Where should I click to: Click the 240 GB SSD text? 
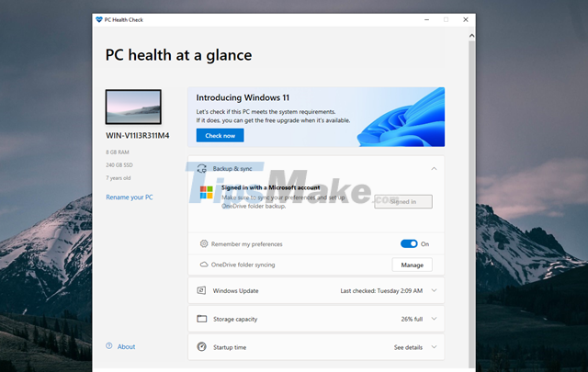(x=119, y=165)
